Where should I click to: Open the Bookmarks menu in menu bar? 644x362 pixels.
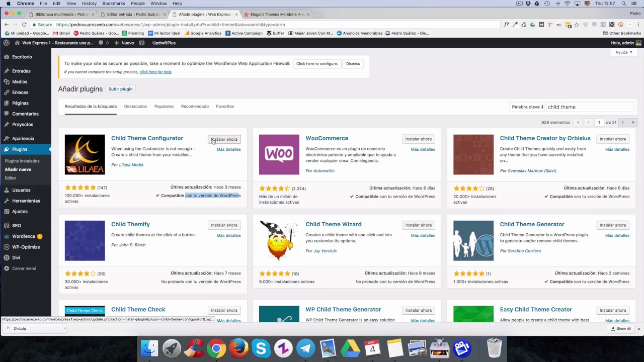[x=113, y=4]
